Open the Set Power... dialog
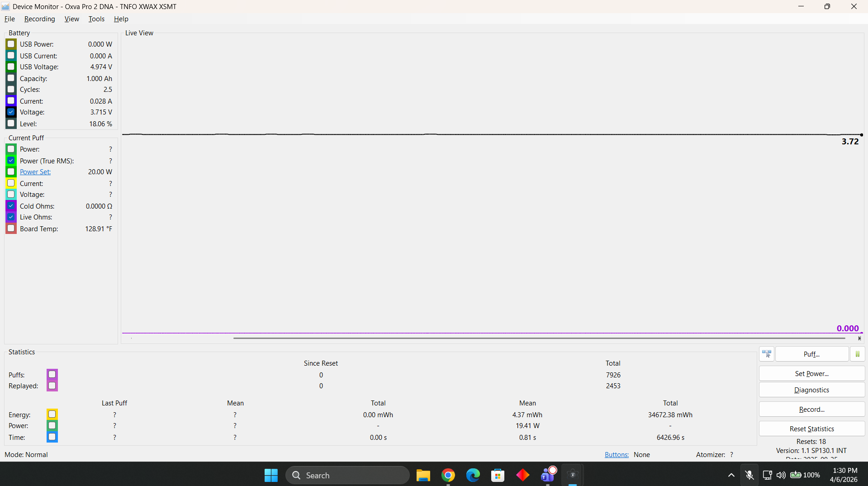Image resolution: width=868 pixels, height=486 pixels. [811, 374]
